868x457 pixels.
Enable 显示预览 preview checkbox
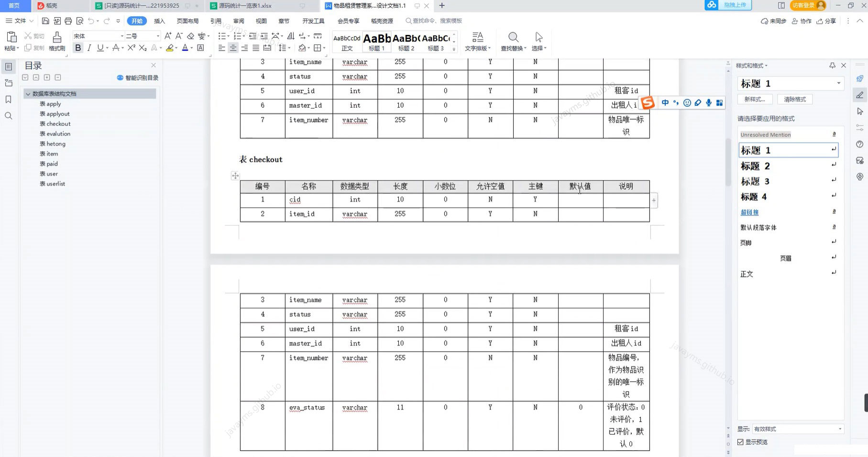pos(741,442)
